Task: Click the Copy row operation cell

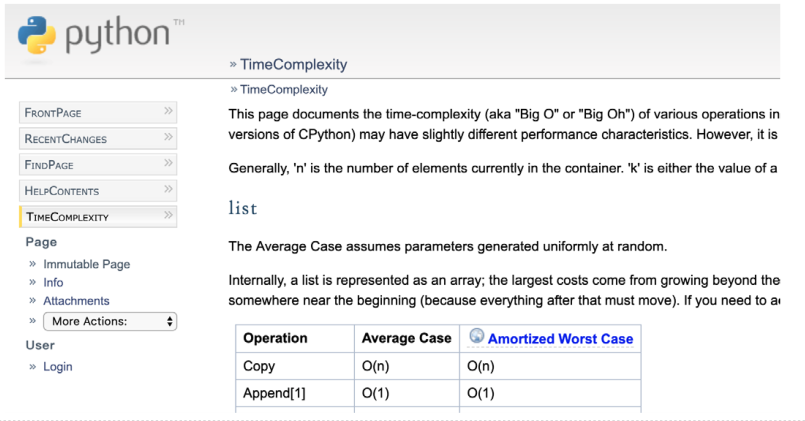Action: tap(295, 366)
